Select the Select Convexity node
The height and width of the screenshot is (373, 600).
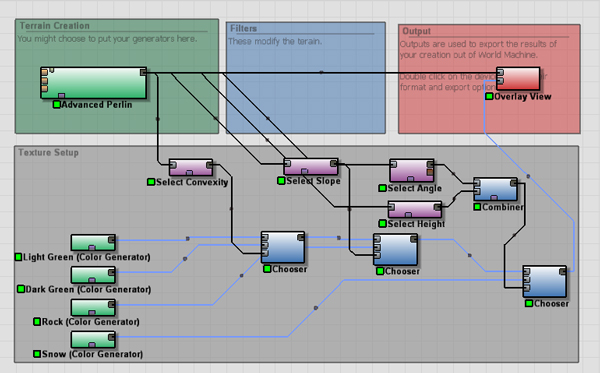[x=191, y=168]
